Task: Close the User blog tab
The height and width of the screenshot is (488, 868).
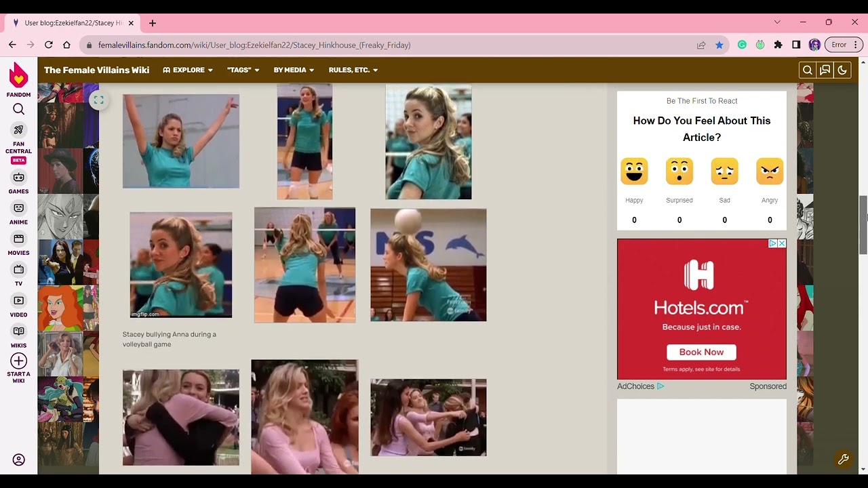Action: coord(130,23)
